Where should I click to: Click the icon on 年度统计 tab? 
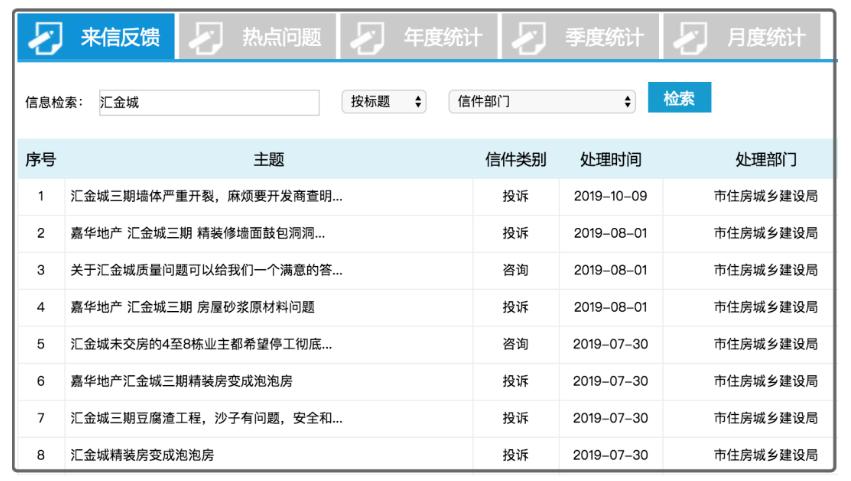coord(367,37)
